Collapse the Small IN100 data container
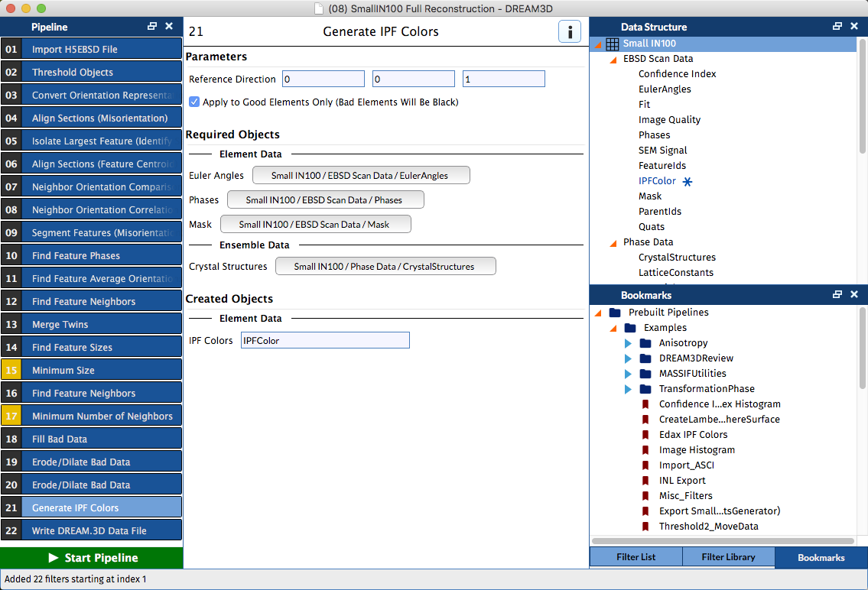Image resolution: width=868 pixels, height=590 pixels. pos(598,44)
